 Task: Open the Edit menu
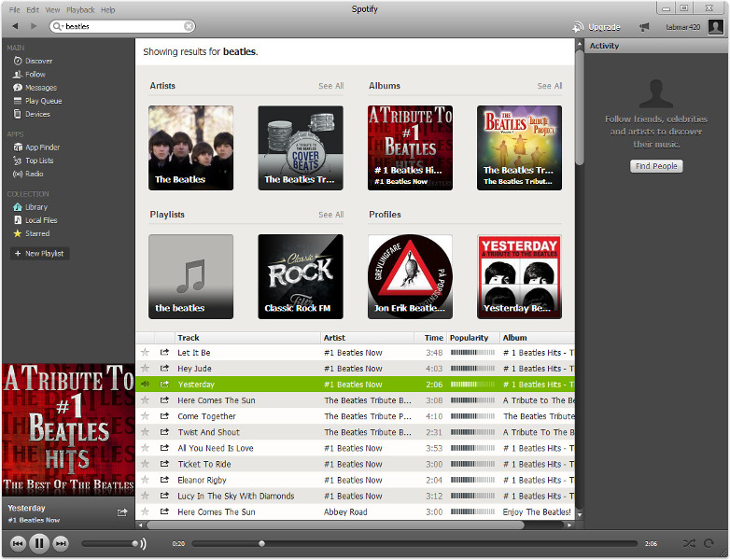[33, 9]
